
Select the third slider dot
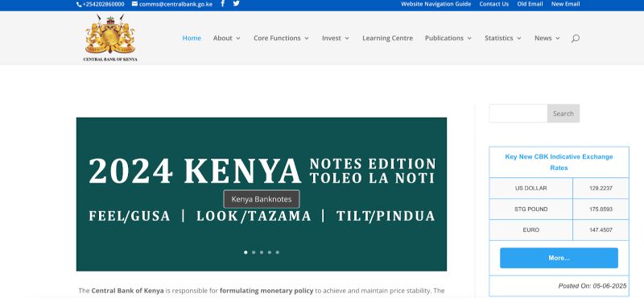coord(262,252)
